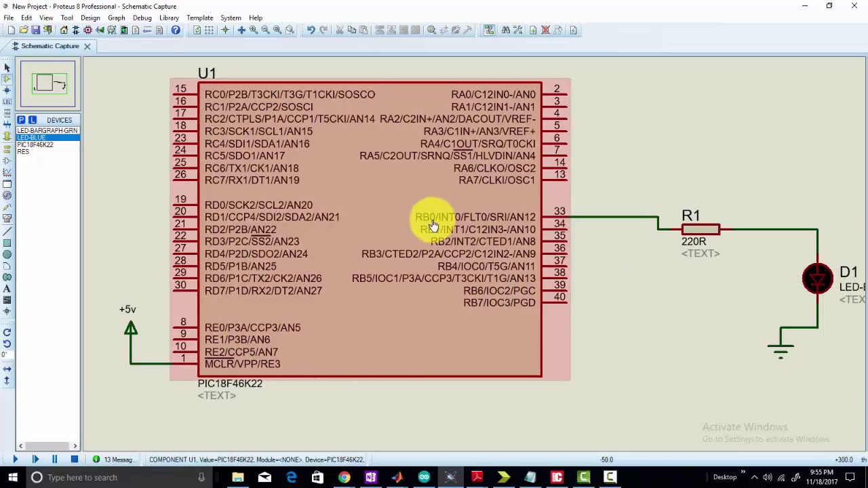
Task: Toggle the wire autorouter icon
Action: tap(488, 30)
